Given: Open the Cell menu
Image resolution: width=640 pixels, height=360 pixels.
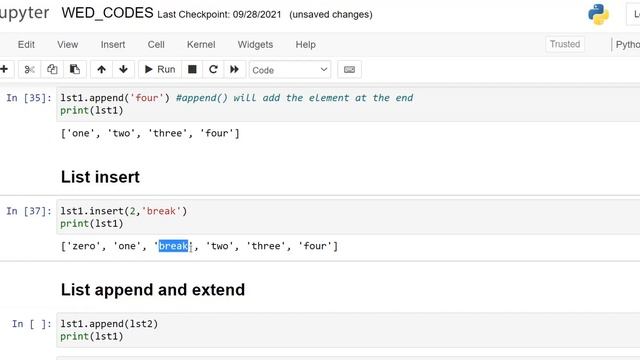Looking at the screenshot, I should click(156, 44).
